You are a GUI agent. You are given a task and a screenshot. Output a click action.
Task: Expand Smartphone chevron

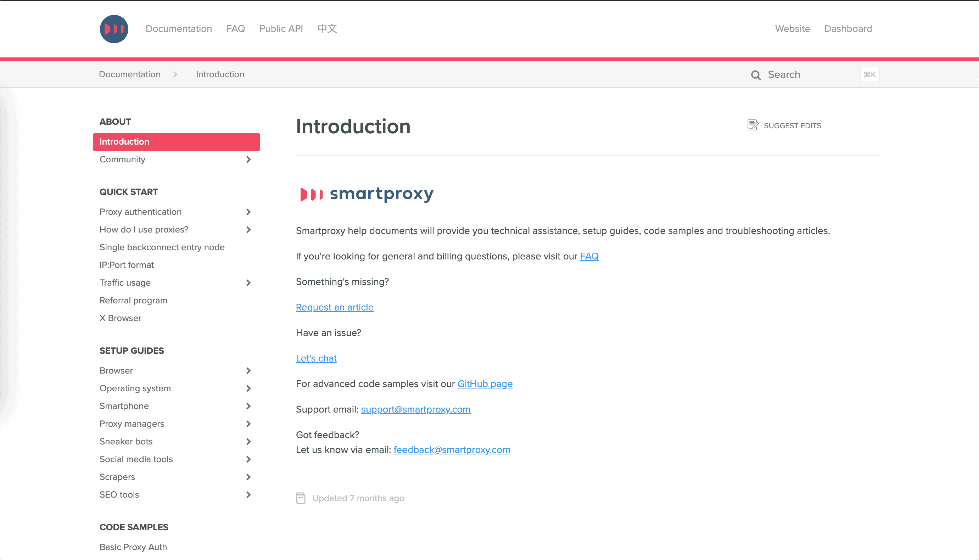(248, 406)
